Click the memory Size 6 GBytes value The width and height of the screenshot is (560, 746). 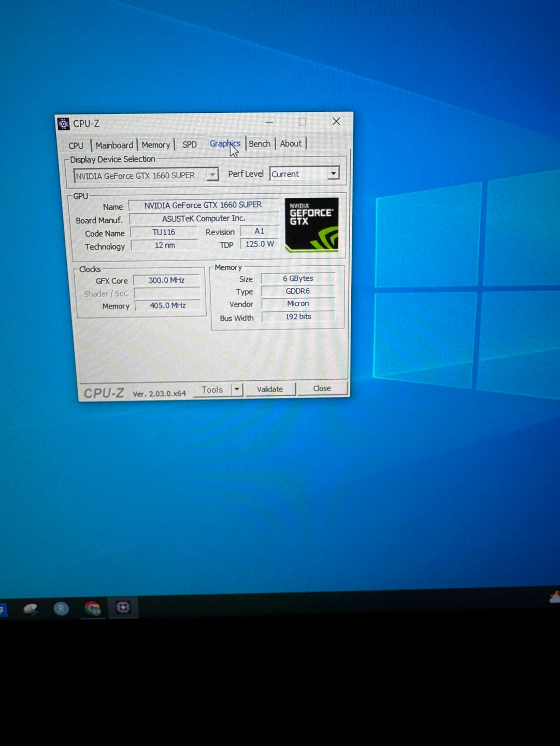(298, 279)
